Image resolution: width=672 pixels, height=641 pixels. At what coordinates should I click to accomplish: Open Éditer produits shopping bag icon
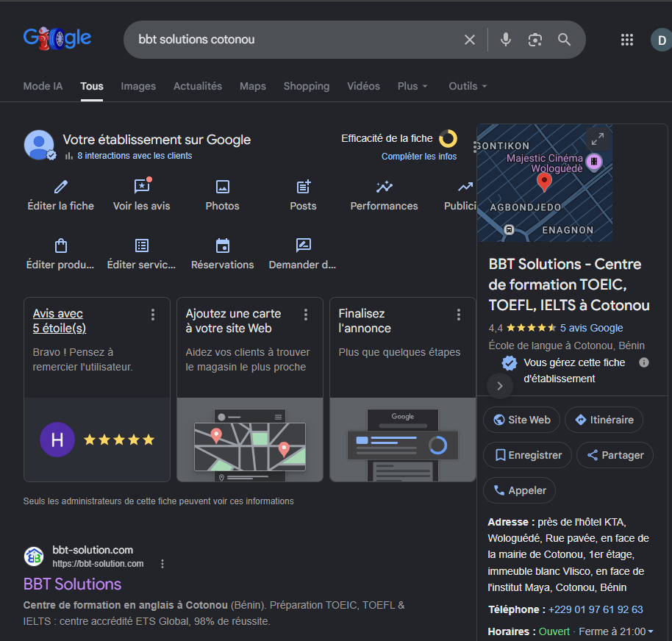[61, 246]
